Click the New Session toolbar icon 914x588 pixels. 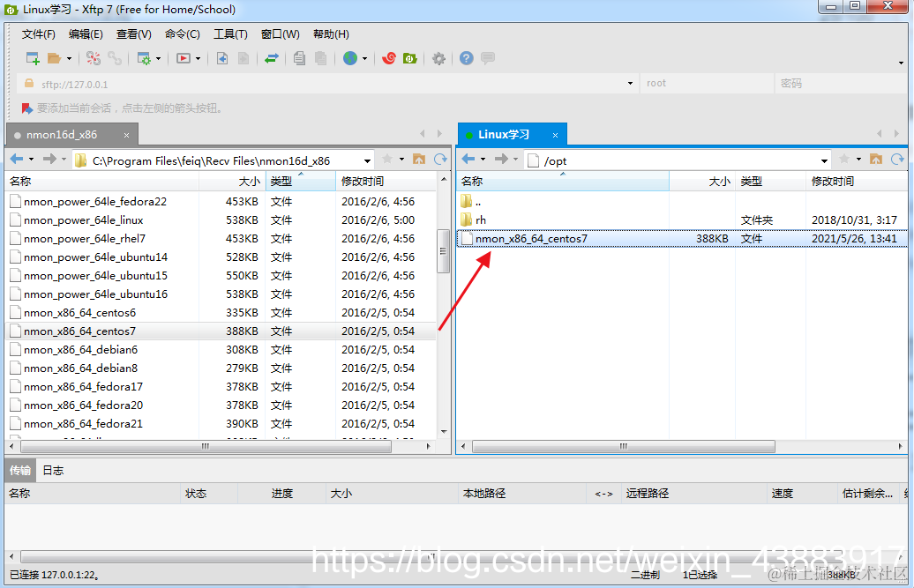[x=33, y=58]
